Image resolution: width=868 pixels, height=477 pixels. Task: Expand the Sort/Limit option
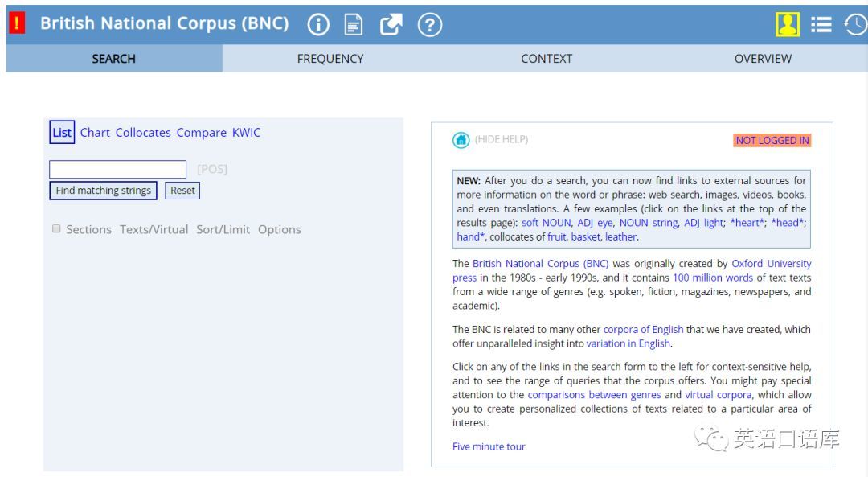pyautogui.click(x=223, y=229)
